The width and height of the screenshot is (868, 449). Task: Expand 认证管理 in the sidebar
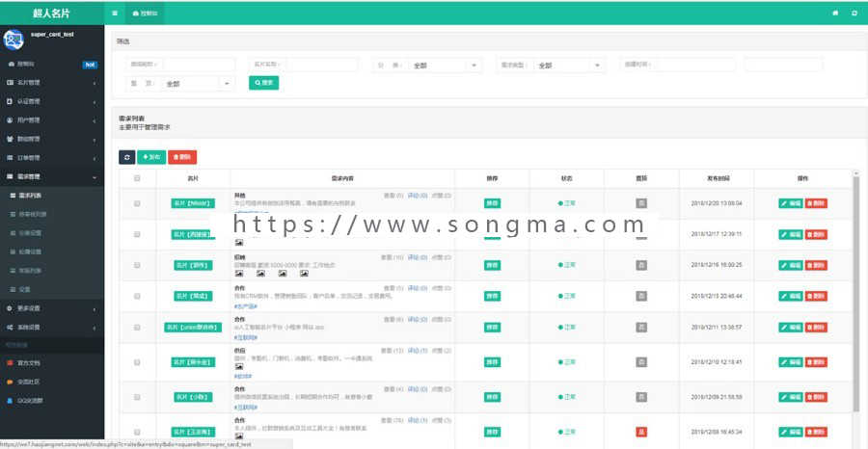coord(52,101)
